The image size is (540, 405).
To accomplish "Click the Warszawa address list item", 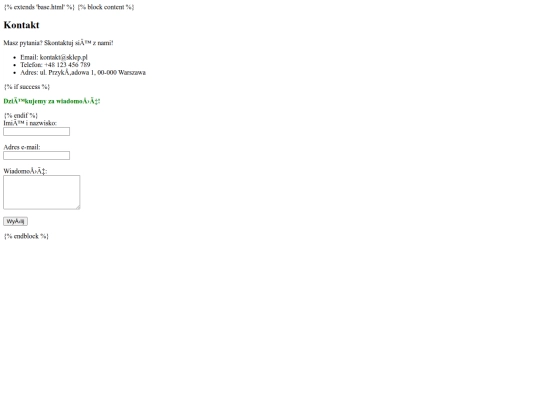I will (83, 72).
